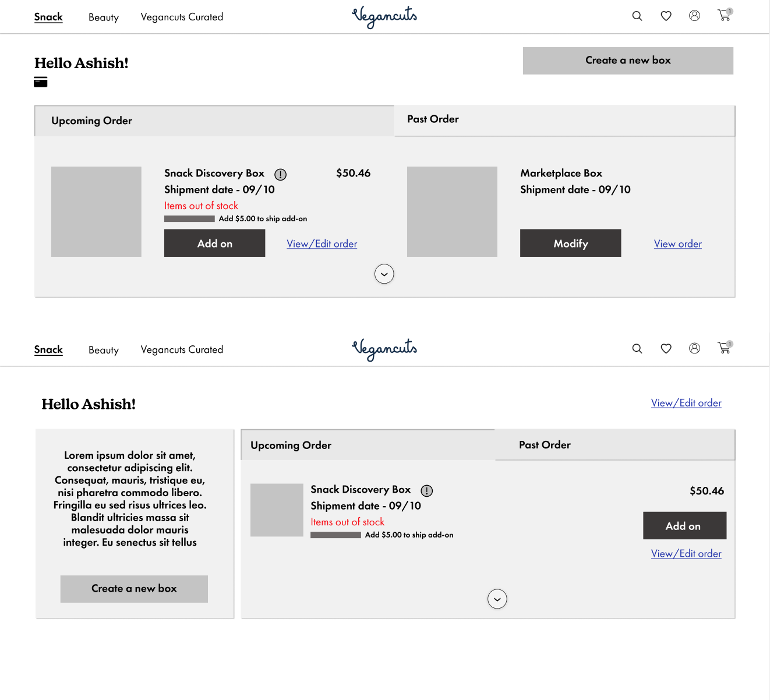Click the search icon in lower header
This screenshot has height=700, width=770.
pos(637,349)
